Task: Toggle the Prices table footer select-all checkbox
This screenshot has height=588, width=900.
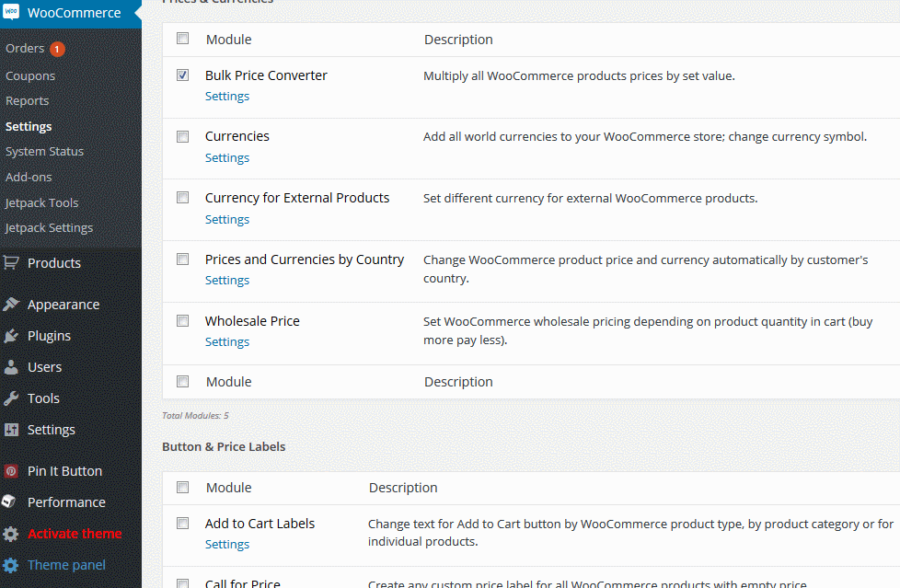Action: [182, 381]
